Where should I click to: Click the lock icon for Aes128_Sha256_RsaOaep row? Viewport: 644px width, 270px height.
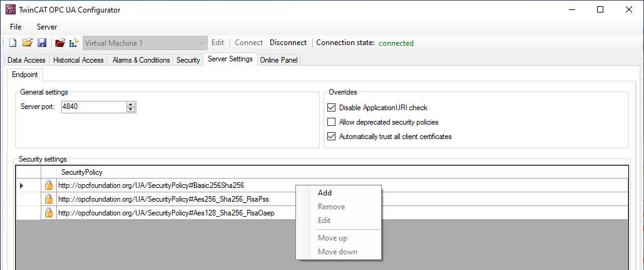48,213
